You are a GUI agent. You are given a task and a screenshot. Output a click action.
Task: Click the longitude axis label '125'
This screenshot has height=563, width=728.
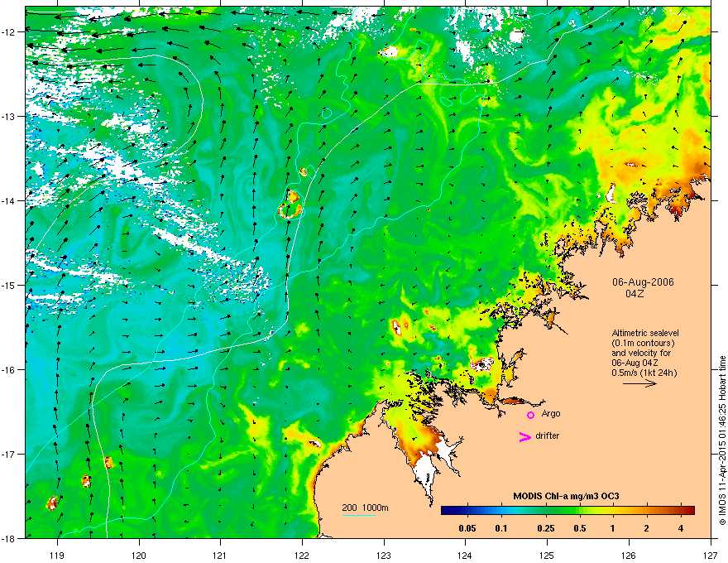coord(547,555)
